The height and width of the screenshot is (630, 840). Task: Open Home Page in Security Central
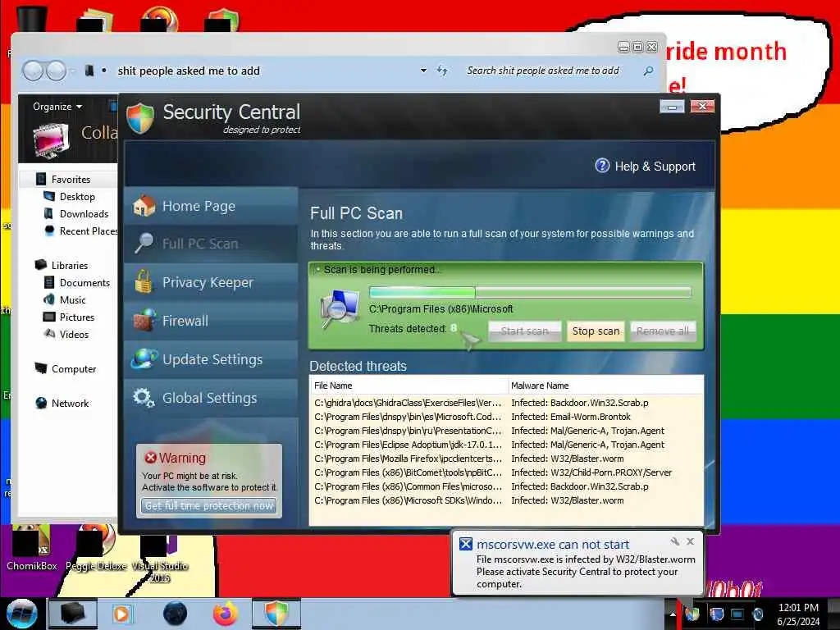[x=211, y=206]
